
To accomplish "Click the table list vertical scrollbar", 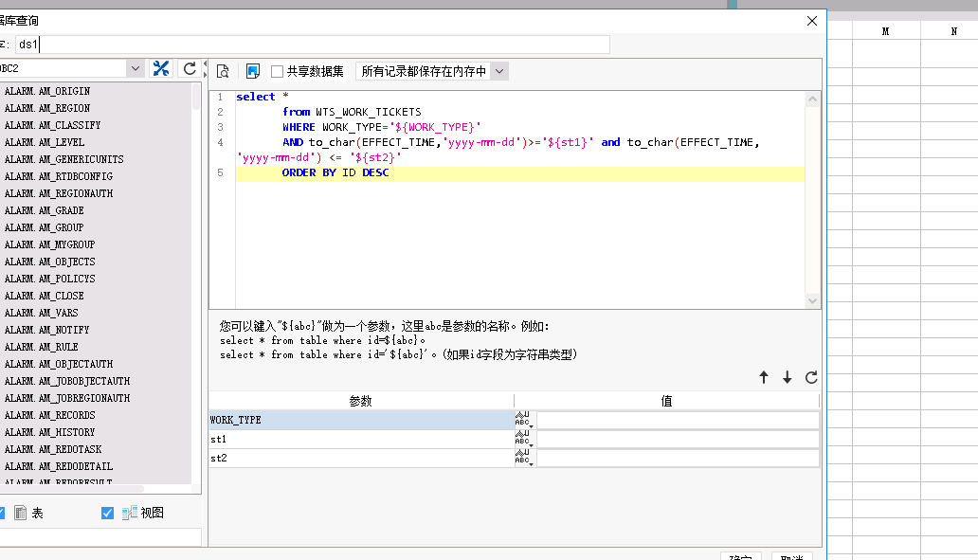I will coord(196,97).
